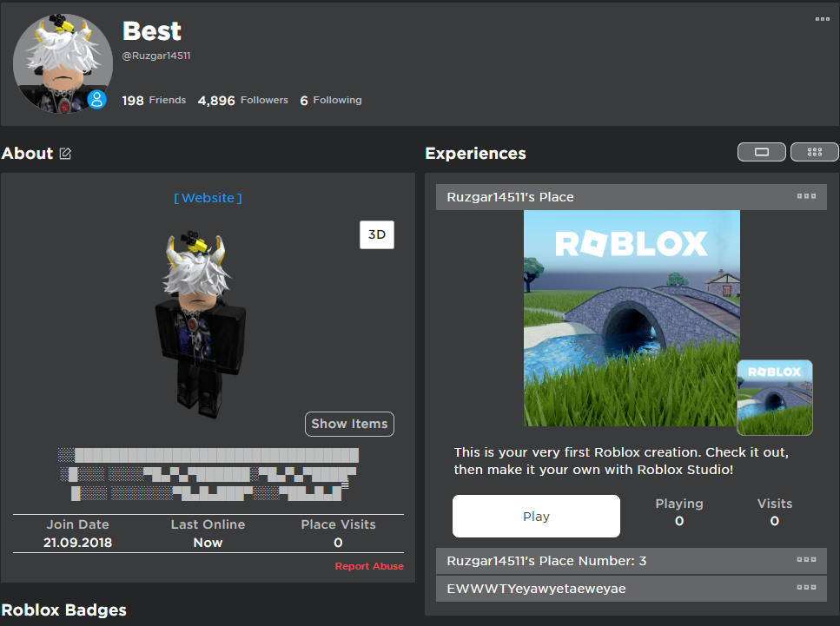Click Report Abuse link
Image resolution: width=840 pixels, height=626 pixels.
369,566
